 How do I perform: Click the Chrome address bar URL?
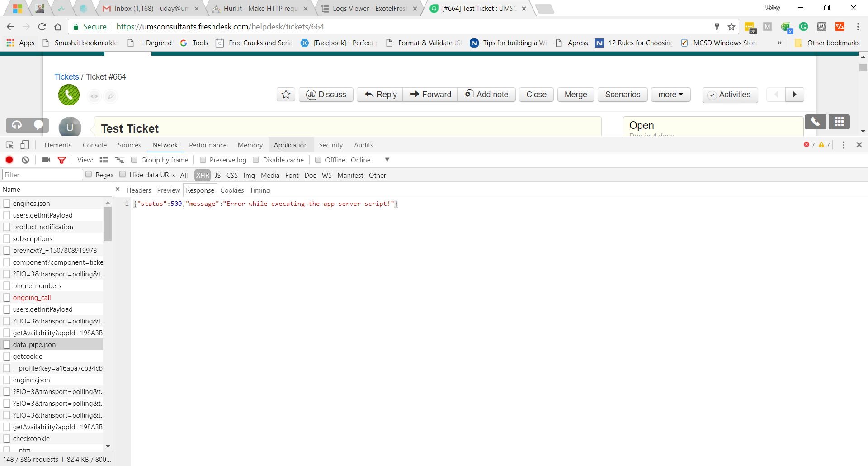click(x=220, y=27)
